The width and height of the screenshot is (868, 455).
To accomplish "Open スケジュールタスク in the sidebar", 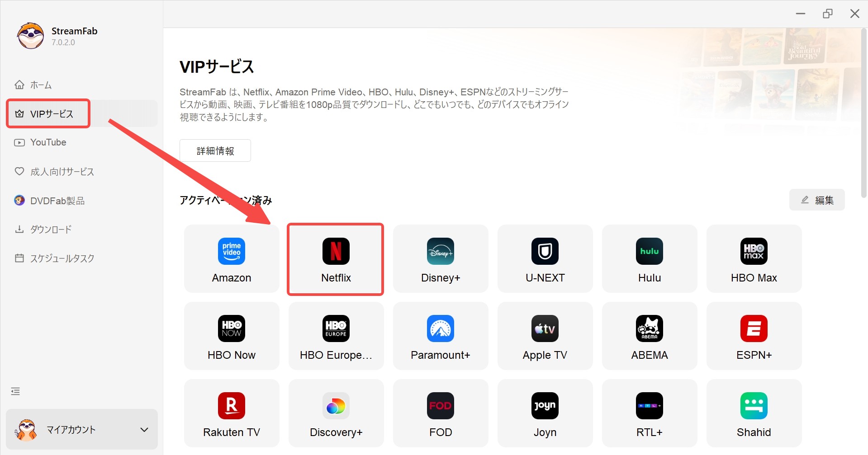I will tap(81, 258).
